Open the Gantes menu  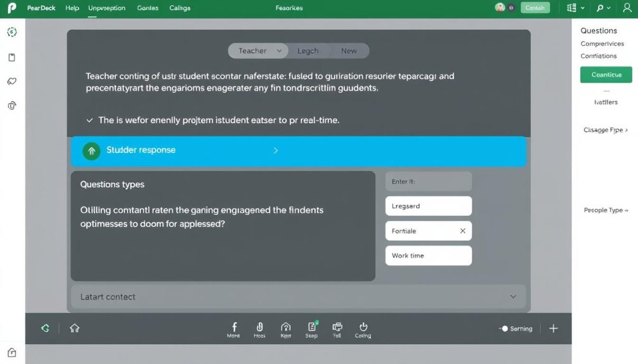click(147, 7)
